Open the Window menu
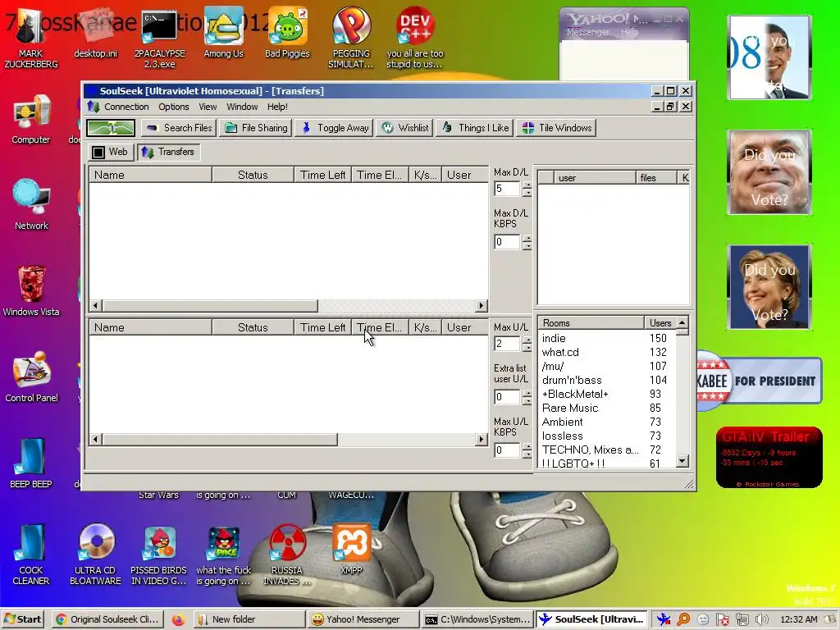 [x=242, y=107]
